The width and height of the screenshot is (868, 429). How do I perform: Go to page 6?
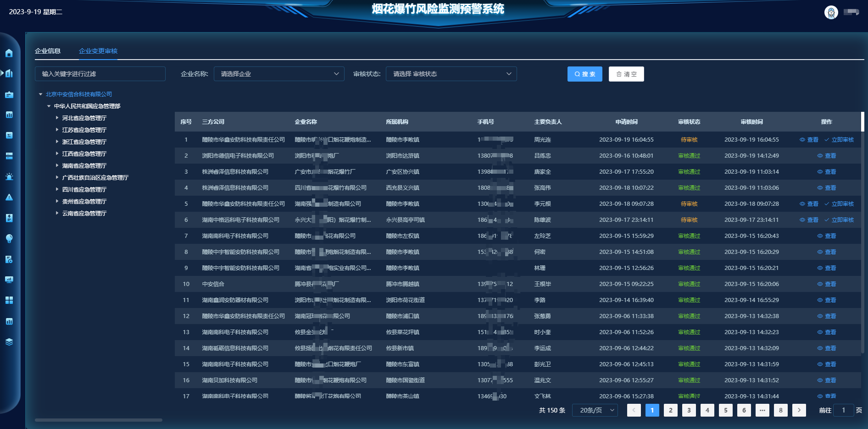(744, 410)
